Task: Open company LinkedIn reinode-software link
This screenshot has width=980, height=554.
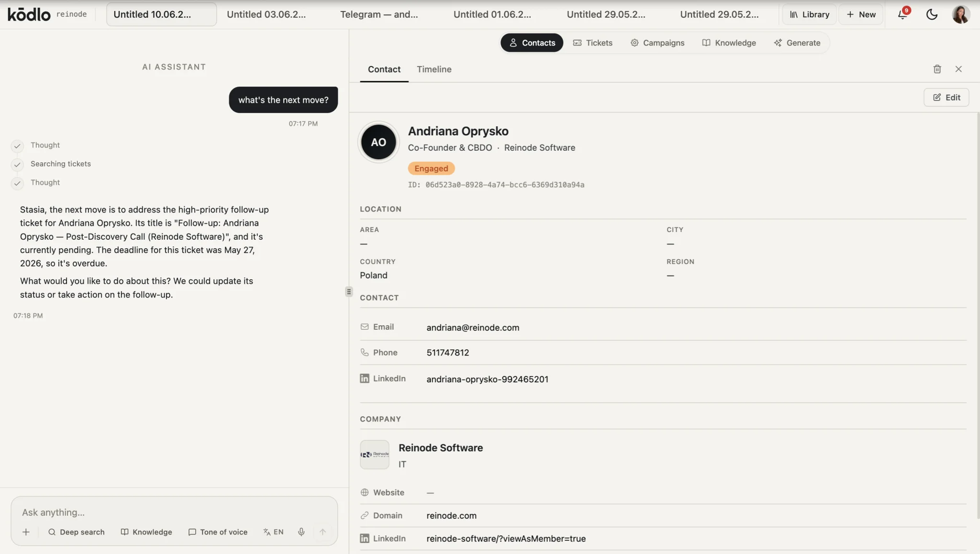Action: [506, 539]
